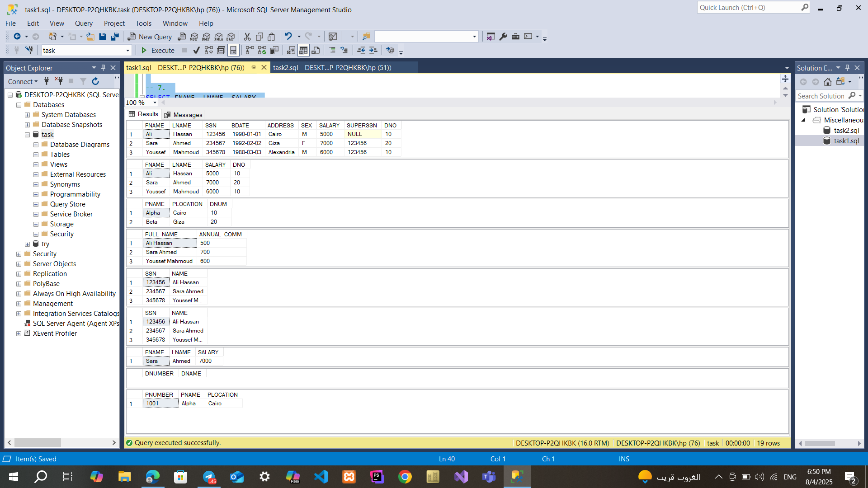Click the Properties wrench icon
Viewport: 868px width, 488px height.
pos(503,37)
